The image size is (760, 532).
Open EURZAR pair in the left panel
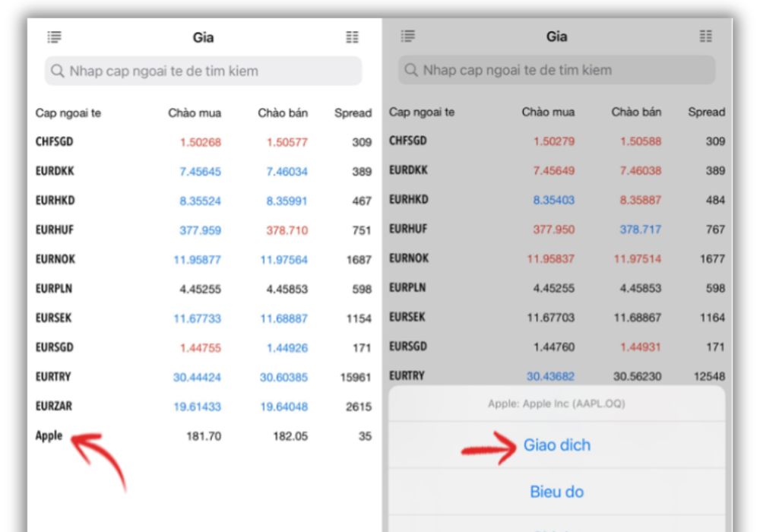click(203, 407)
